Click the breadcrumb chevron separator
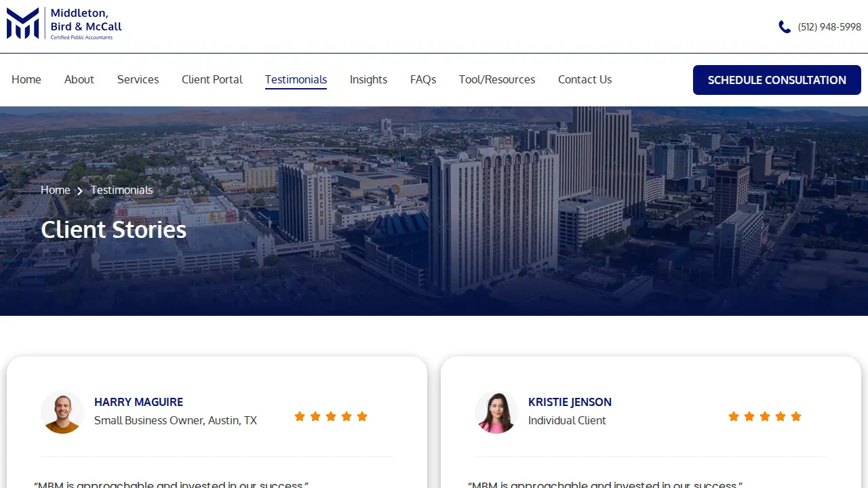This screenshot has height=488, width=868. tap(80, 191)
